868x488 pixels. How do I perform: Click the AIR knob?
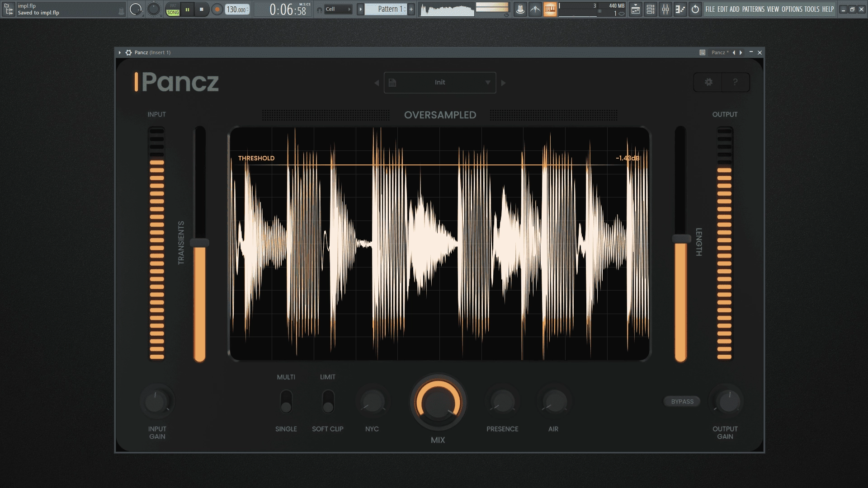tap(554, 402)
